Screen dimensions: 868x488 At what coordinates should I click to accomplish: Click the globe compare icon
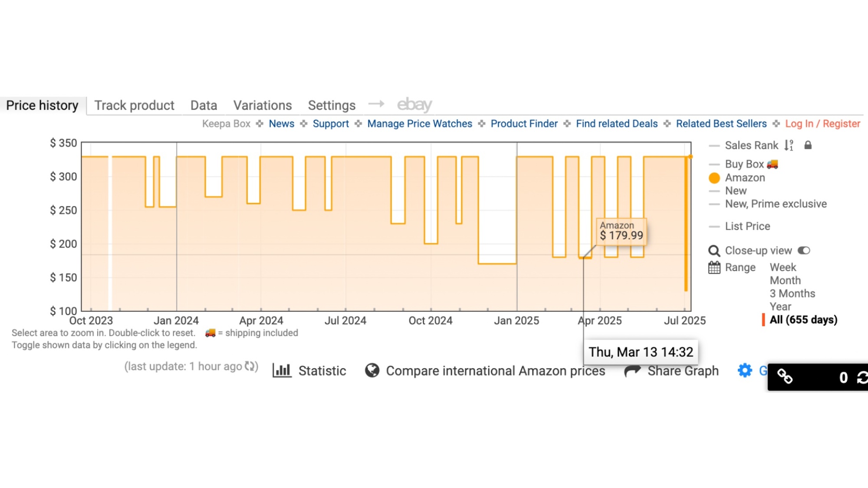pos(372,370)
